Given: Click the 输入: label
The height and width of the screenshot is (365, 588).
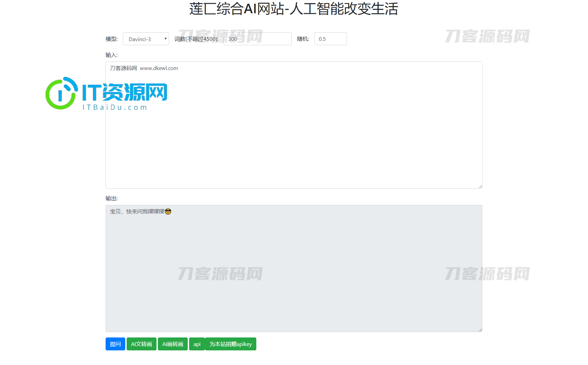Looking at the screenshot, I should coord(112,55).
